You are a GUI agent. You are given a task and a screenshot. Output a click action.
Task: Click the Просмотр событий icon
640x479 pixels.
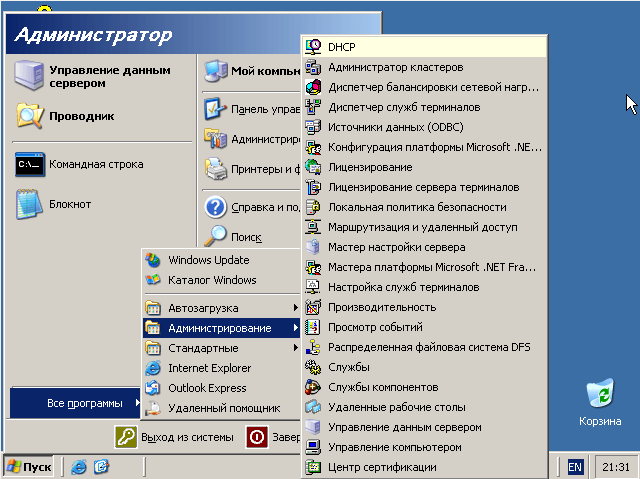(313, 327)
